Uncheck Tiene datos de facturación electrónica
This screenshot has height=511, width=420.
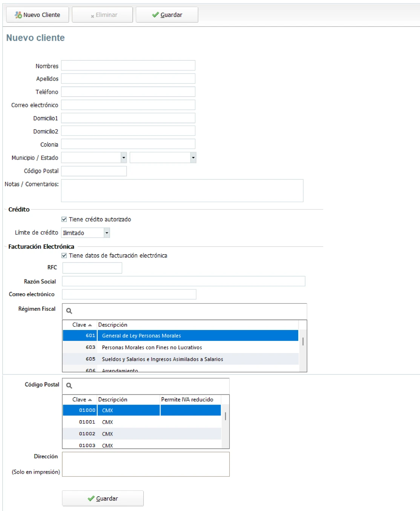pos(64,256)
